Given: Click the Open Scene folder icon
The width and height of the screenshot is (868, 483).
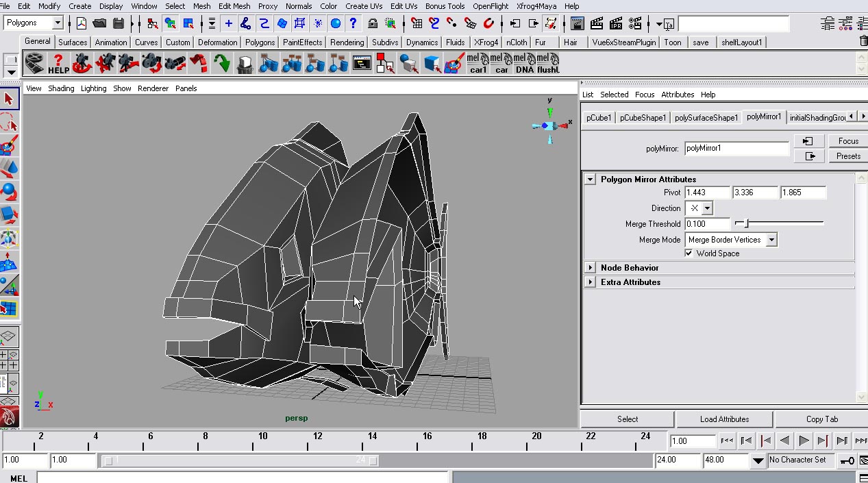Looking at the screenshot, I should (100, 23).
